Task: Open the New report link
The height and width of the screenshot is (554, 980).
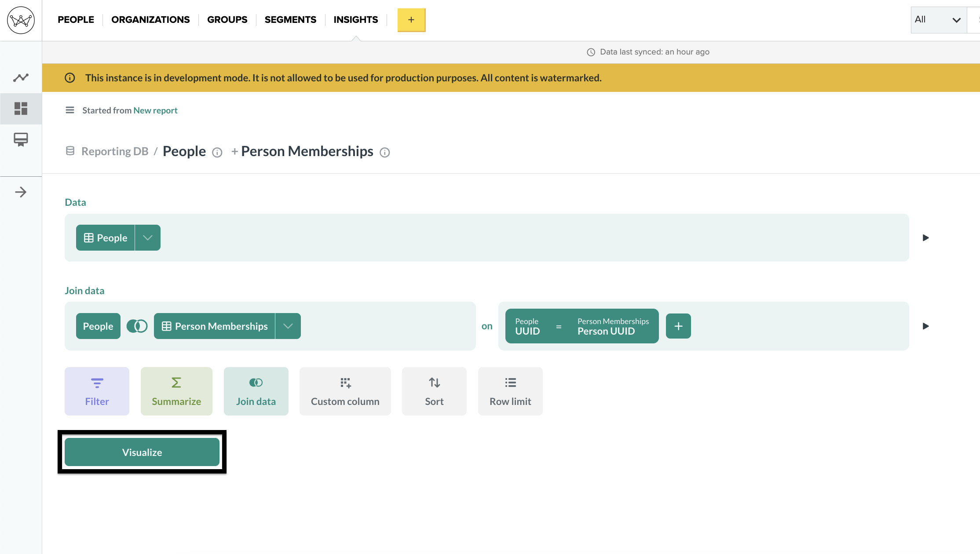Action: tap(155, 110)
